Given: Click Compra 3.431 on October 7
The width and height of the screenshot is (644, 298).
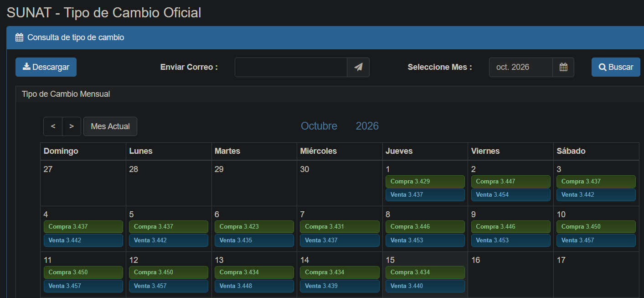Looking at the screenshot, I should 340,227.
